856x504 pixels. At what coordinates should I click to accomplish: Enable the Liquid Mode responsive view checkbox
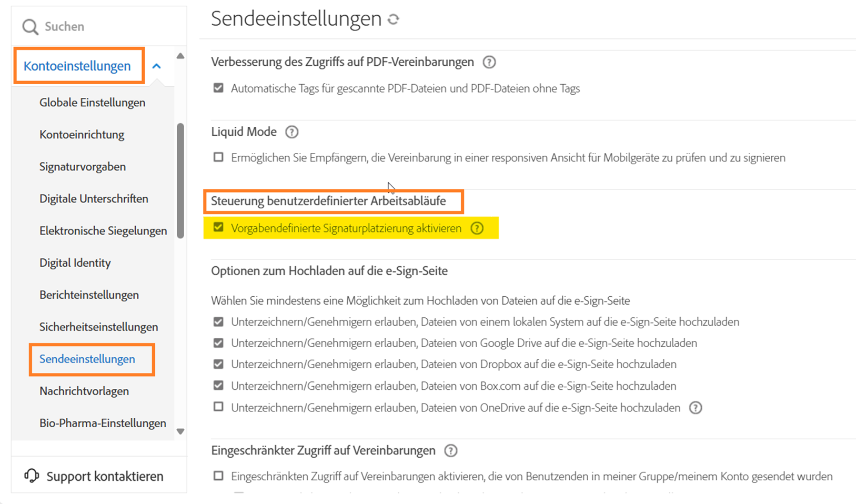tap(218, 157)
